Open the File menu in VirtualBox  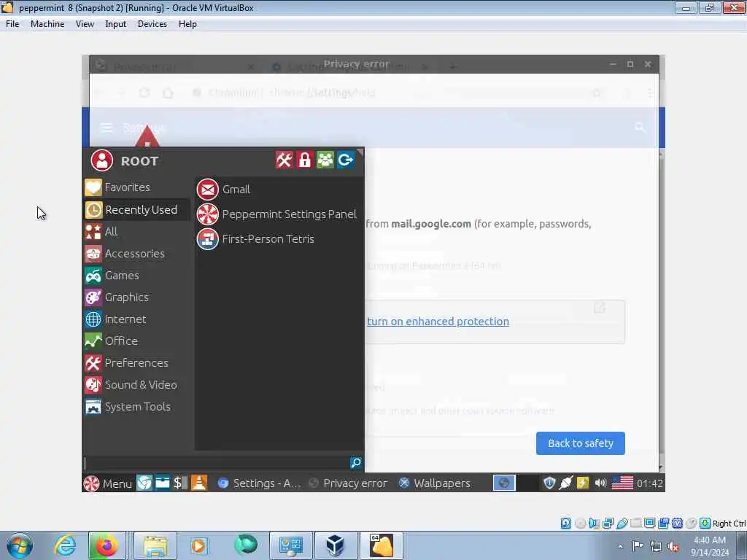(12, 24)
